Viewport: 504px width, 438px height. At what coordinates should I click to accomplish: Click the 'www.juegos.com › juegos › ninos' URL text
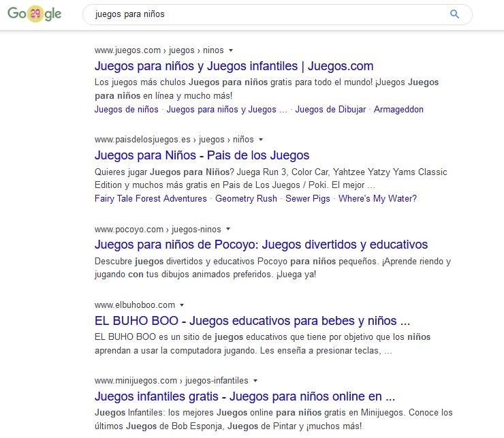coord(159,50)
